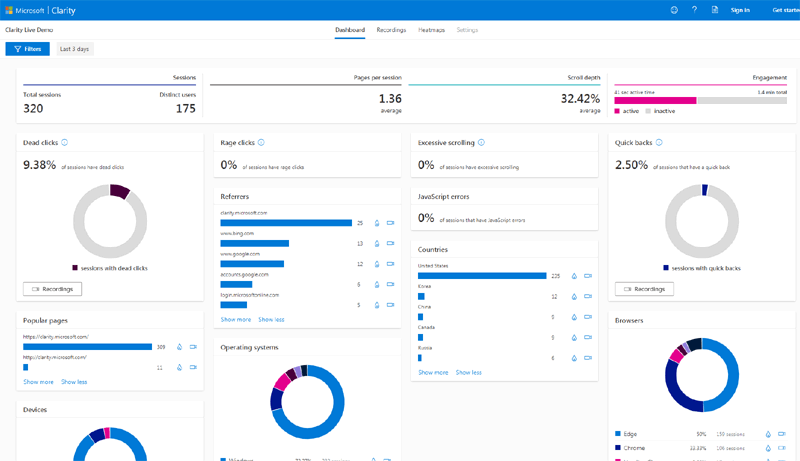Screen dimensions: 800x461
Task: Open the feedback smiley icon in header
Action: pyautogui.click(x=674, y=10)
